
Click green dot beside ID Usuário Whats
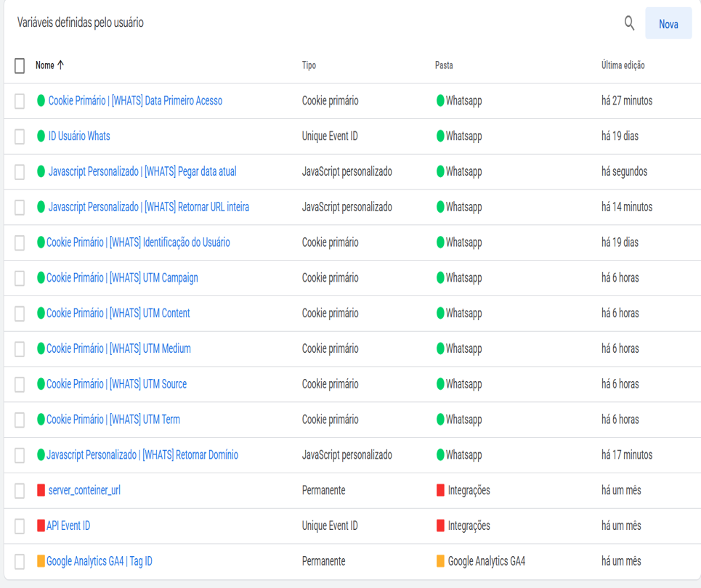[41, 136]
